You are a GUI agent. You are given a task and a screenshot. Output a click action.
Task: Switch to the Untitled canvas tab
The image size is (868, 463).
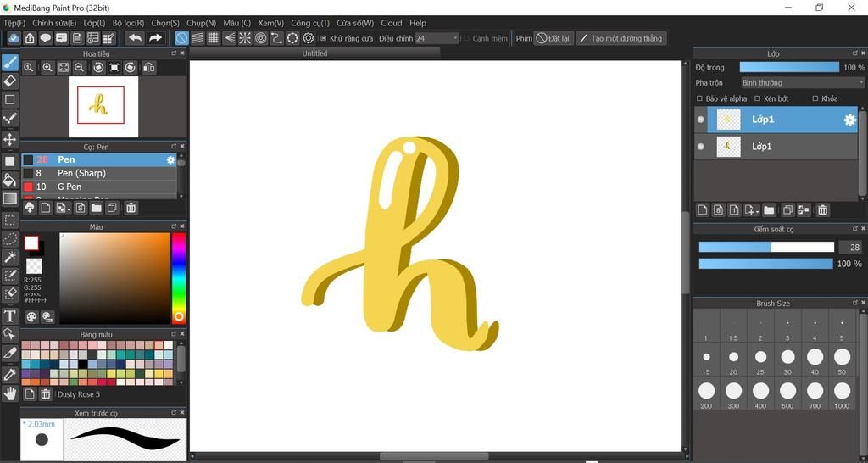point(314,53)
